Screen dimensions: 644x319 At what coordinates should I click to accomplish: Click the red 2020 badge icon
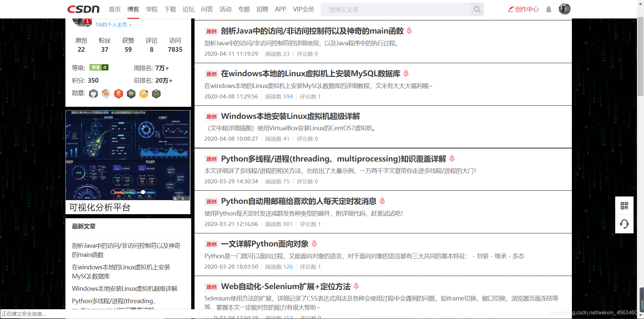118,94
